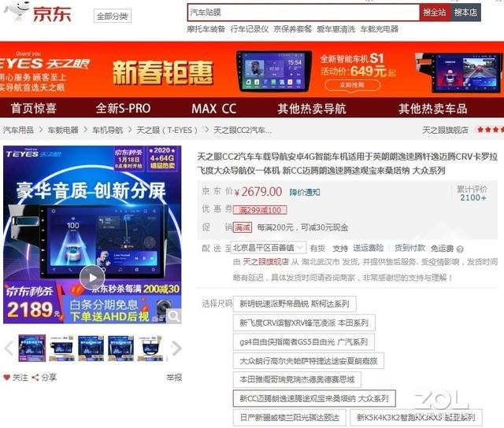
Task: Click the heart 关注 follow icon
Action: click(x=7, y=378)
